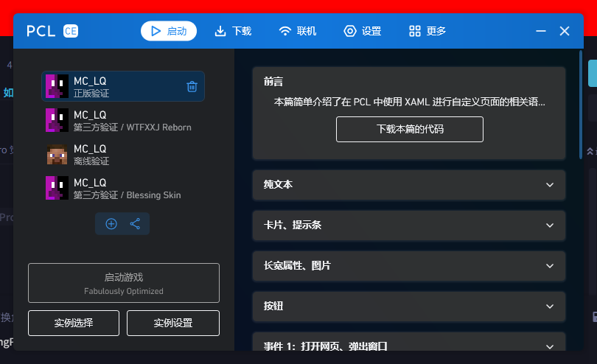Go to the 设置 settings tab
This screenshot has width=597, height=364.
click(363, 31)
